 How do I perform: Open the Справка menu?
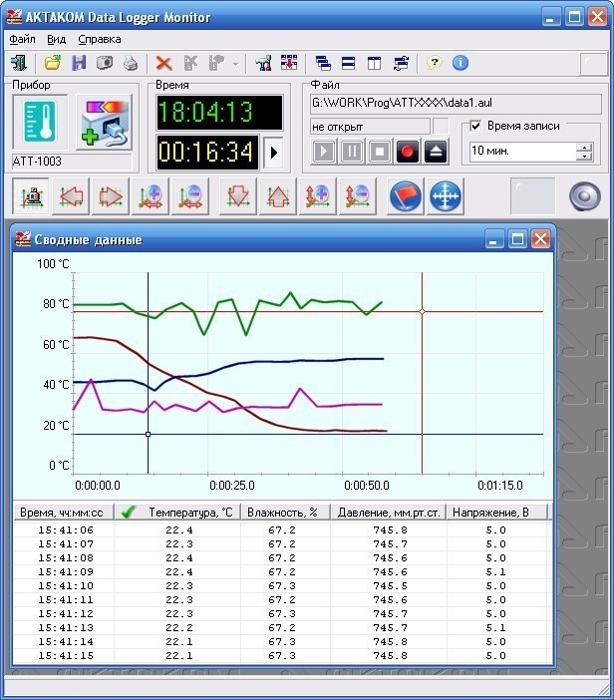[99, 39]
